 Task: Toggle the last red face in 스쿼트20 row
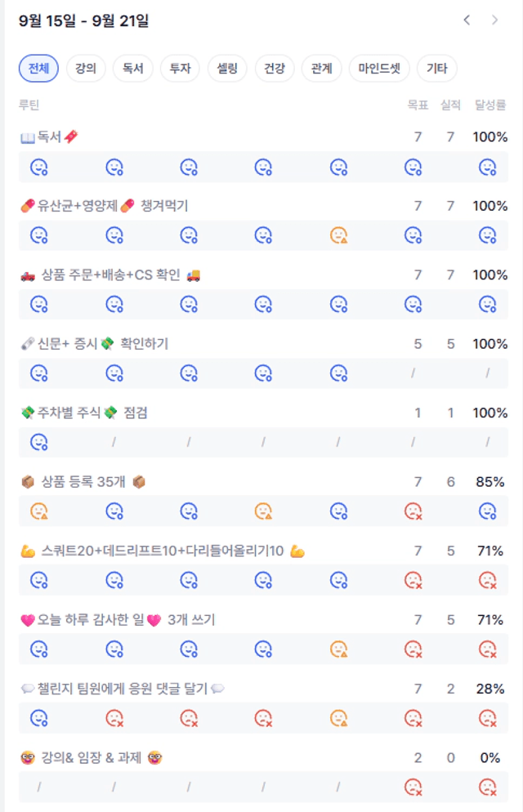[x=487, y=580]
